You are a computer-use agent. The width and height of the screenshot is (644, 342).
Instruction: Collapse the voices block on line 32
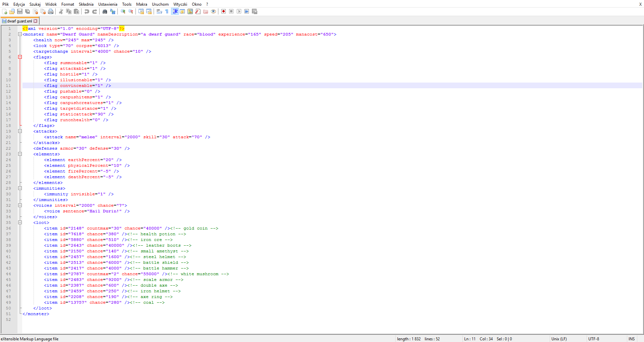click(x=20, y=205)
